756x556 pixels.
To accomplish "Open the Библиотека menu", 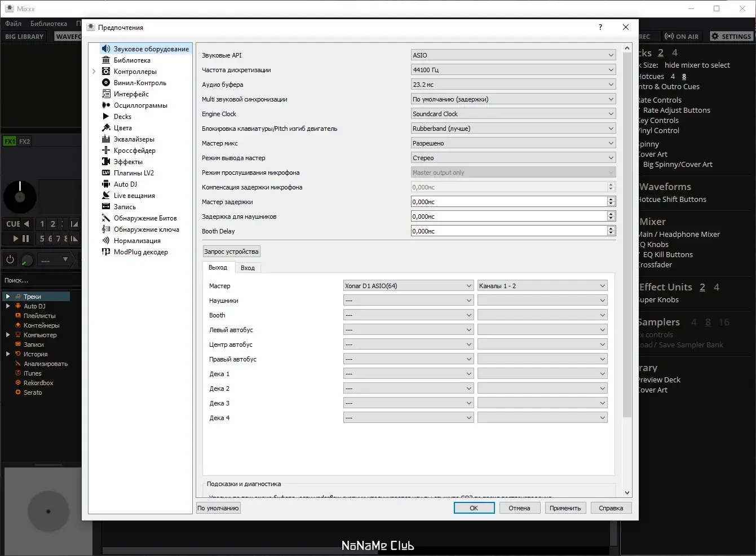I will (48, 24).
